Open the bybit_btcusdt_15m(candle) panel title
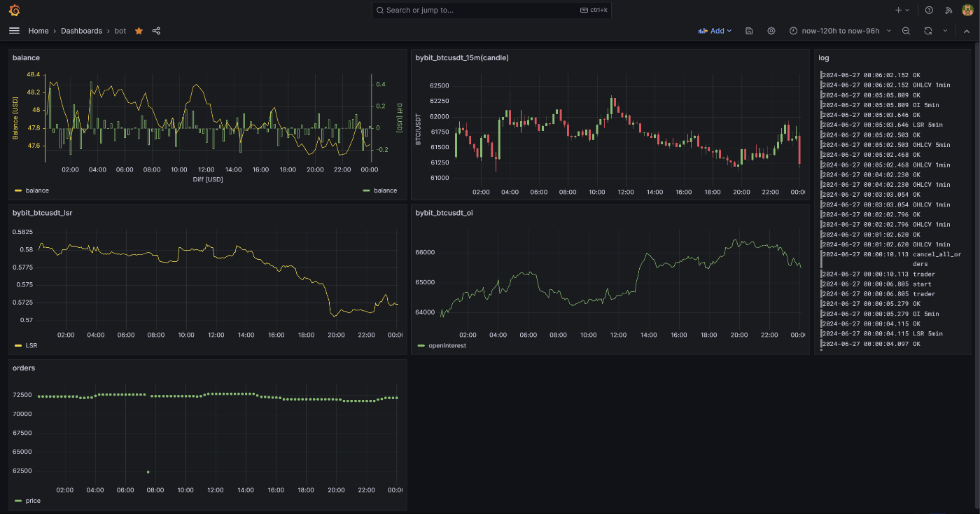The width and height of the screenshot is (980, 514). click(x=462, y=57)
